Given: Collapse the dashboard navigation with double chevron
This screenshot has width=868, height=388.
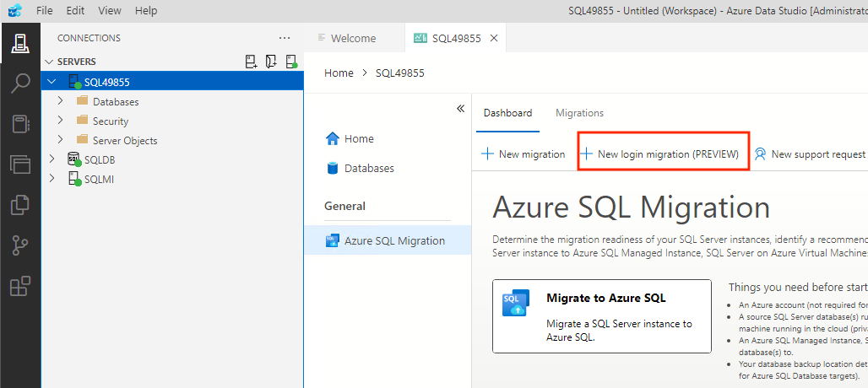Looking at the screenshot, I should [460, 108].
